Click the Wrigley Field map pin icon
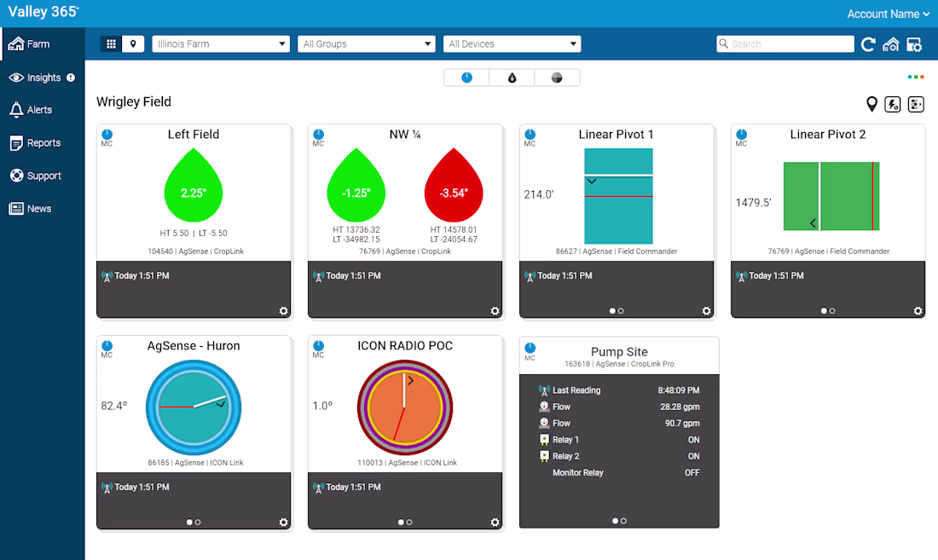Image resolution: width=938 pixels, height=560 pixels. click(872, 104)
